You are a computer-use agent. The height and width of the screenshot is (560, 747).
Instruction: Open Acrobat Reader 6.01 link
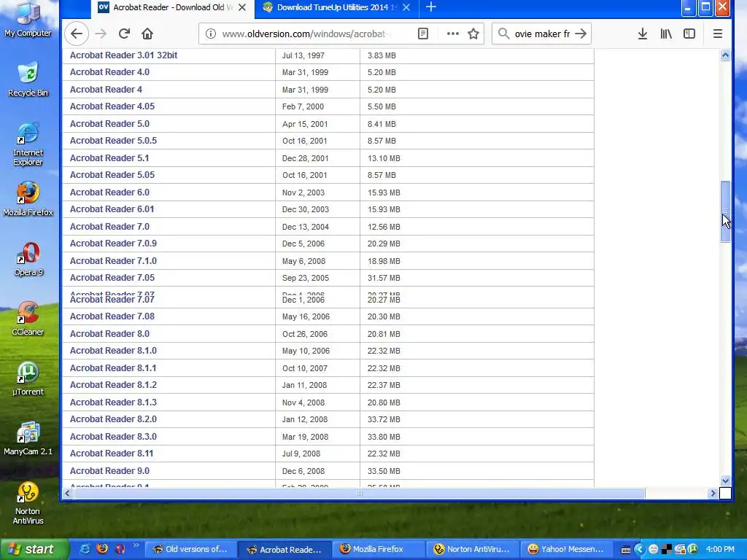point(112,209)
